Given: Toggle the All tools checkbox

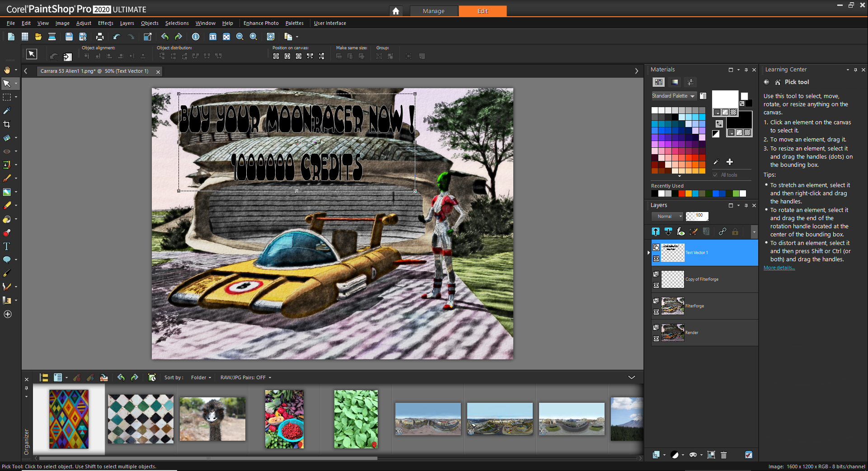Looking at the screenshot, I should 715,175.
